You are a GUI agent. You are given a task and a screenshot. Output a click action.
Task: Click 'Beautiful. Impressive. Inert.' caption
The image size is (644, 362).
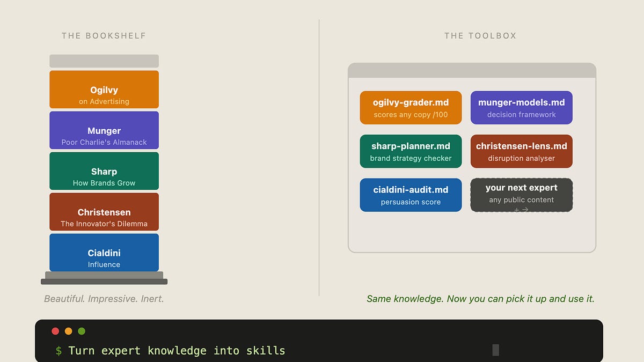pyautogui.click(x=104, y=299)
